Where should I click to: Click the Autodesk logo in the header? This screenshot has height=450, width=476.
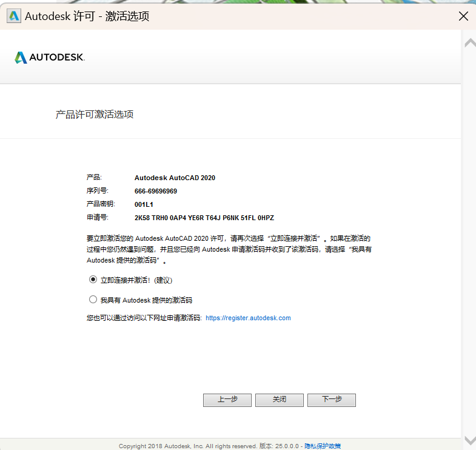[50, 57]
